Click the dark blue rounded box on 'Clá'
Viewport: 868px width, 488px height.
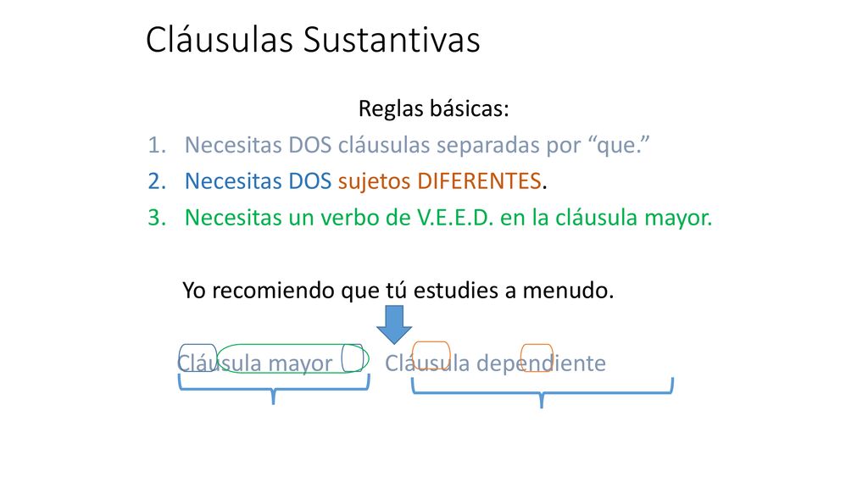[198, 358]
